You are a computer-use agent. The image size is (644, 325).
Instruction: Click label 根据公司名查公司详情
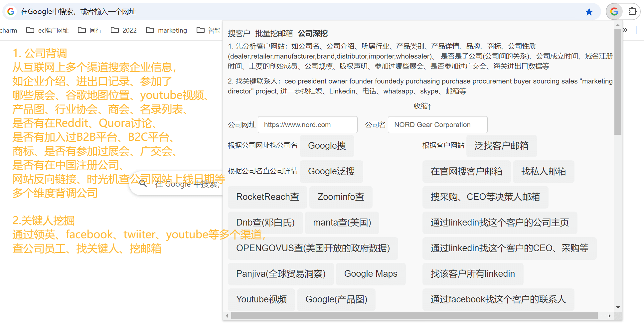pyautogui.click(x=262, y=171)
